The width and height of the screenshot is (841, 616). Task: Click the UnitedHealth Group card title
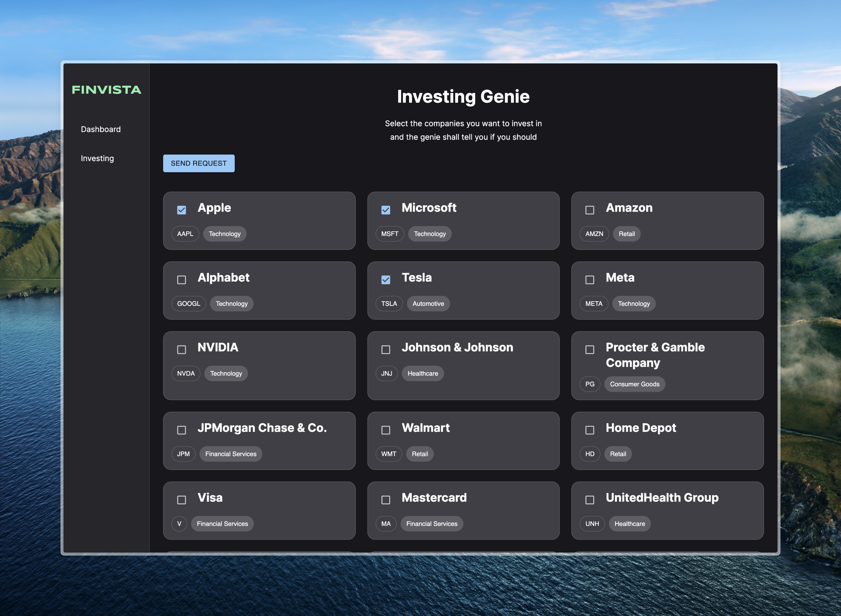[662, 497]
